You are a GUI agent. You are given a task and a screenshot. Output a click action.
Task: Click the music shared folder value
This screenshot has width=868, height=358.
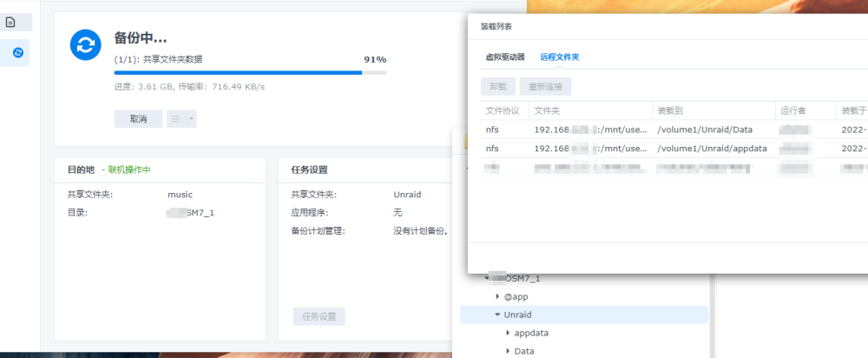(180, 195)
